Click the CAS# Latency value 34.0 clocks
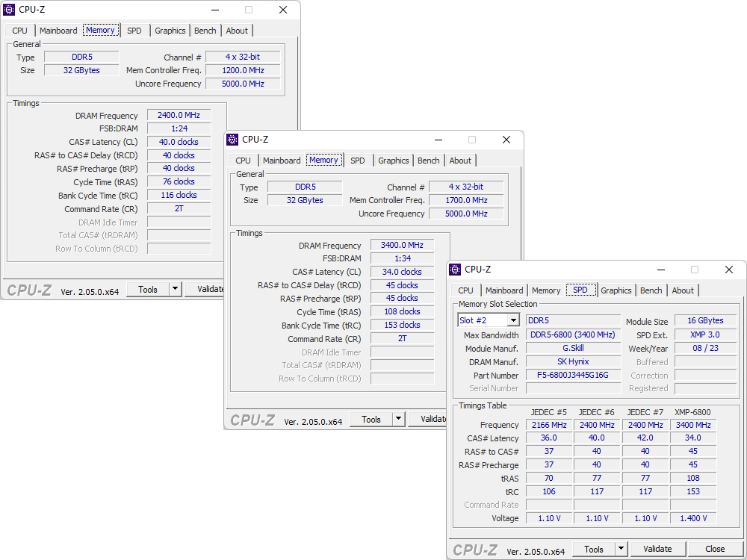747x560 pixels. click(402, 272)
